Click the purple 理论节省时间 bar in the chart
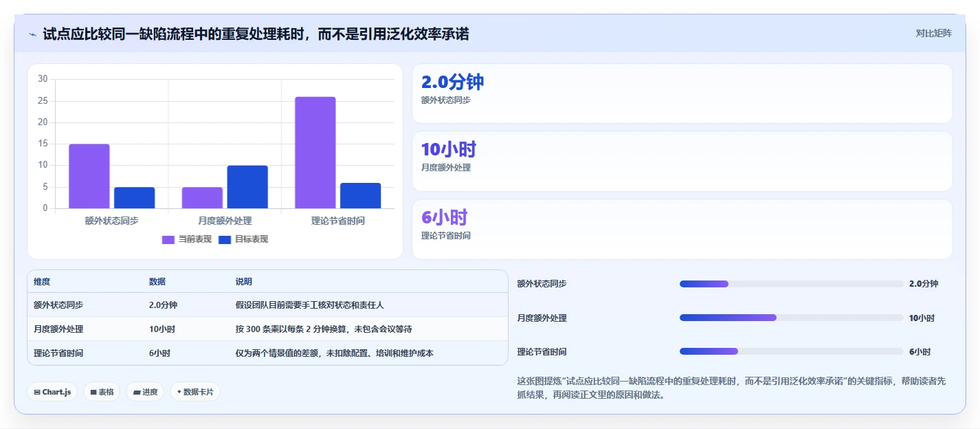This screenshot has width=980, height=429. [315, 153]
